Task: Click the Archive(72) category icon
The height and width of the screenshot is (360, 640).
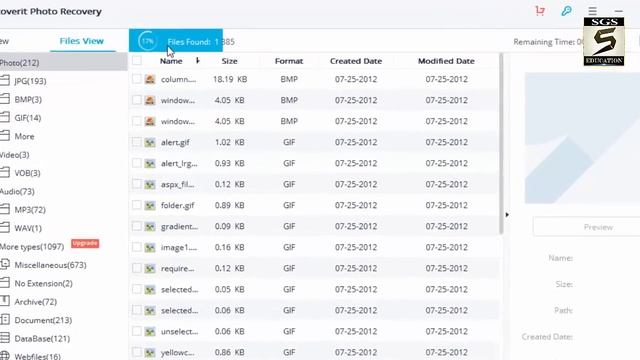Action: tap(4, 301)
